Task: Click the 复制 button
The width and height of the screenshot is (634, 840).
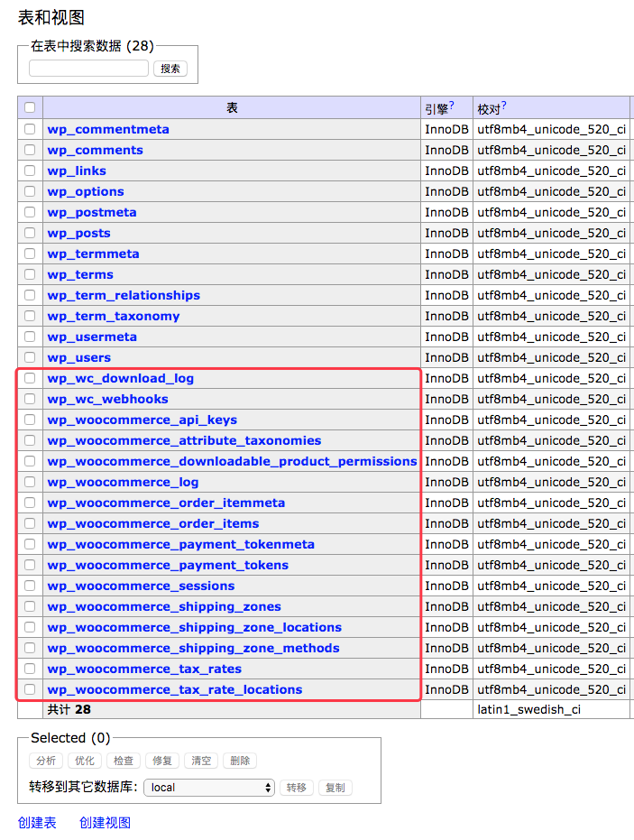Action: pyautogui.click(x=335, y=788)
